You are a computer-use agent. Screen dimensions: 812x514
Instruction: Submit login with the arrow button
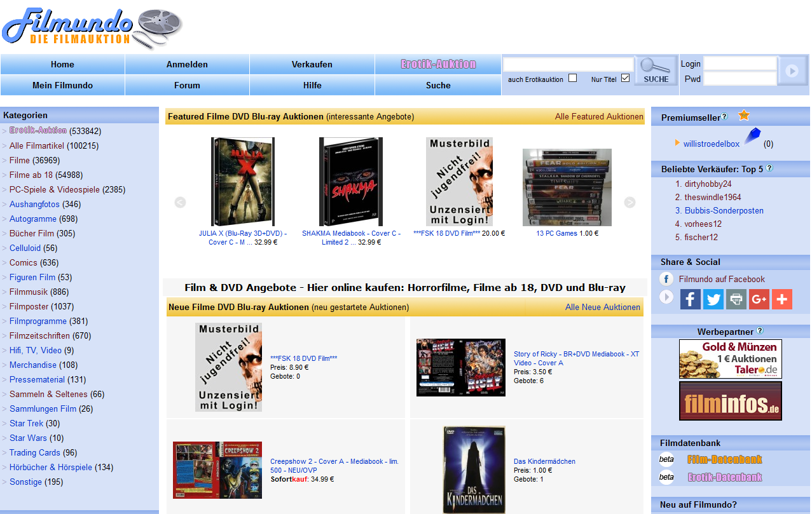(792, 71)
